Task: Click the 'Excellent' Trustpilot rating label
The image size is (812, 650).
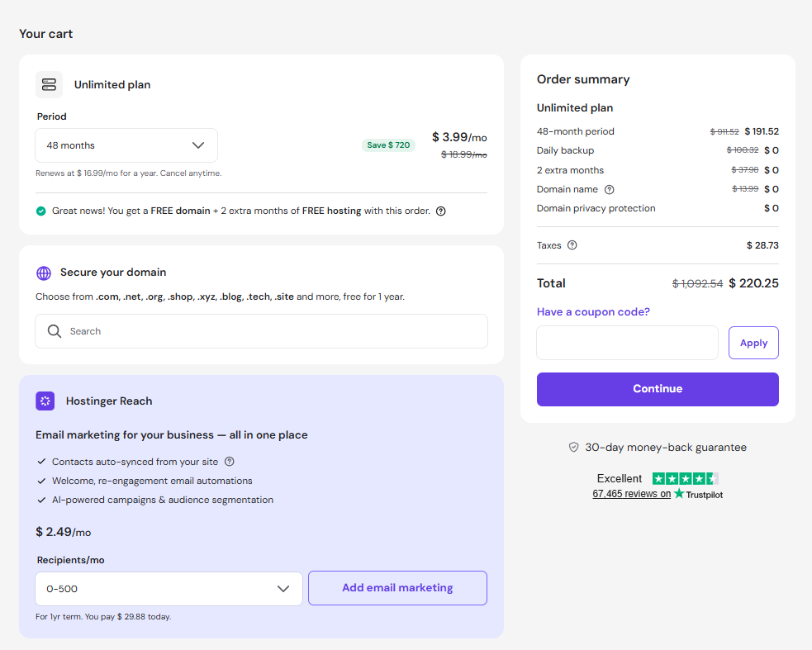Action: 620,478
